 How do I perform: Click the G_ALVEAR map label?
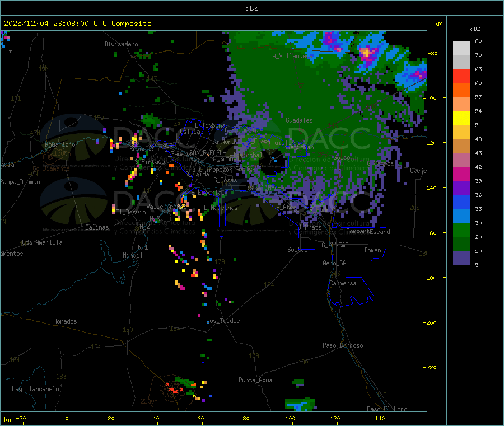coord(335,245)
